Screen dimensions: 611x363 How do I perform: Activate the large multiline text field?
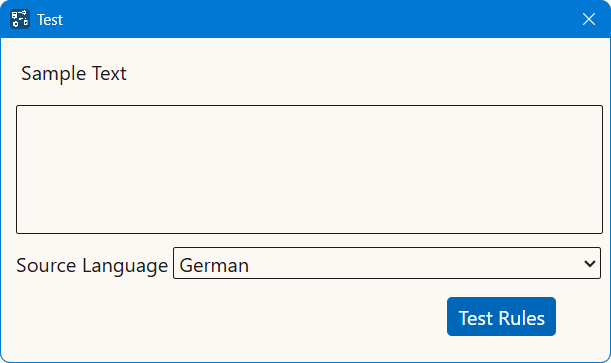pos(309,169)
